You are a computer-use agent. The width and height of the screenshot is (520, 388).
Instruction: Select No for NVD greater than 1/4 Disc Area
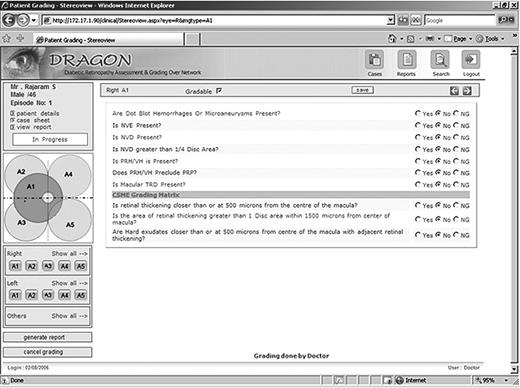tap(438, 149)
